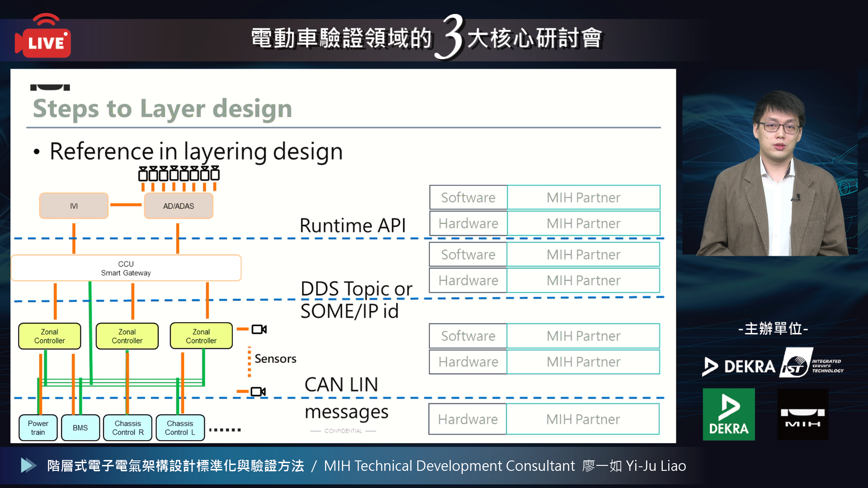Click the topmost 'MIH Partner' cell
The height and width of the screenshot is (488, 868).
coord(584,197)
